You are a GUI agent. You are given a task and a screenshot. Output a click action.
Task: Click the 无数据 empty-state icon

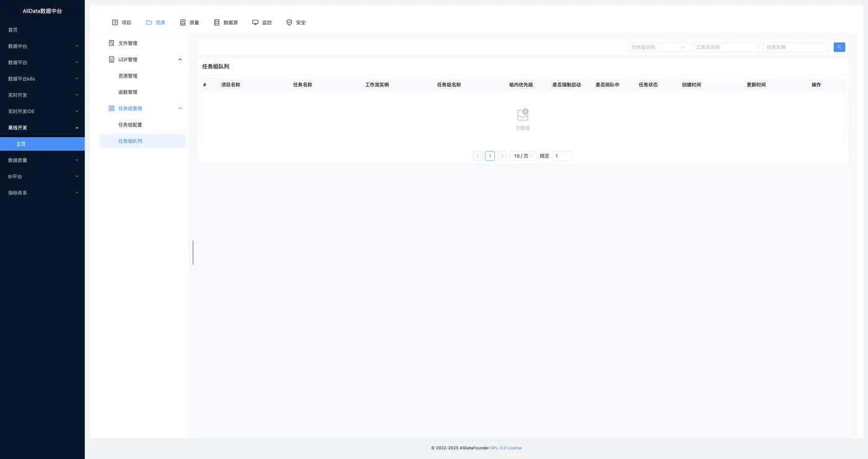[x=523, y=115]
